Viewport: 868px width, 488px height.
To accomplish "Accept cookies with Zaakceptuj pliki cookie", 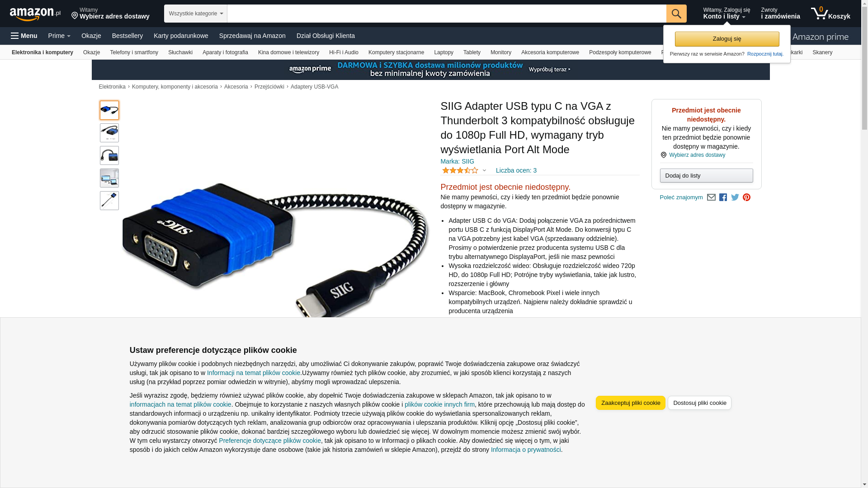I will point(630,403).
